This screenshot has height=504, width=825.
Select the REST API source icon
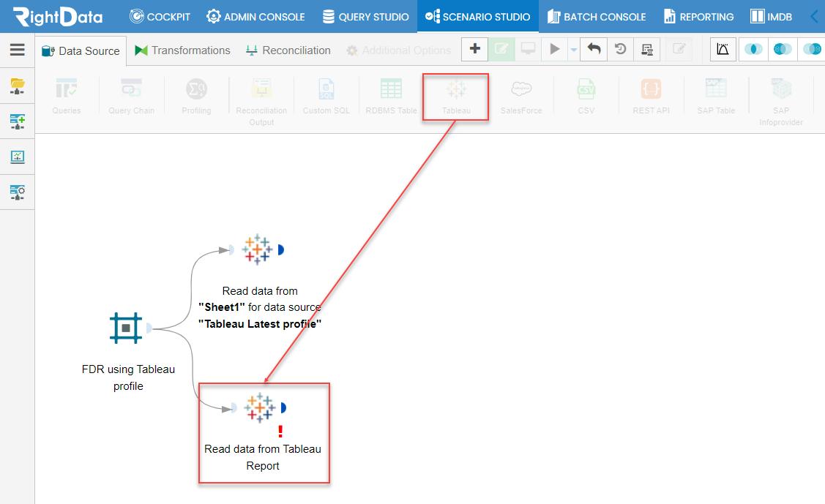coord(651,96)
